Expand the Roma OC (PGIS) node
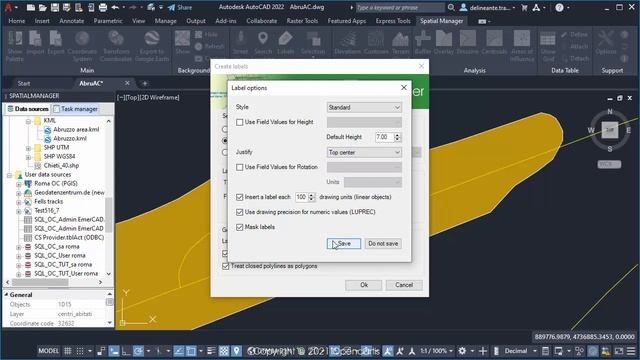640x360 pixels. pos(18,184)
